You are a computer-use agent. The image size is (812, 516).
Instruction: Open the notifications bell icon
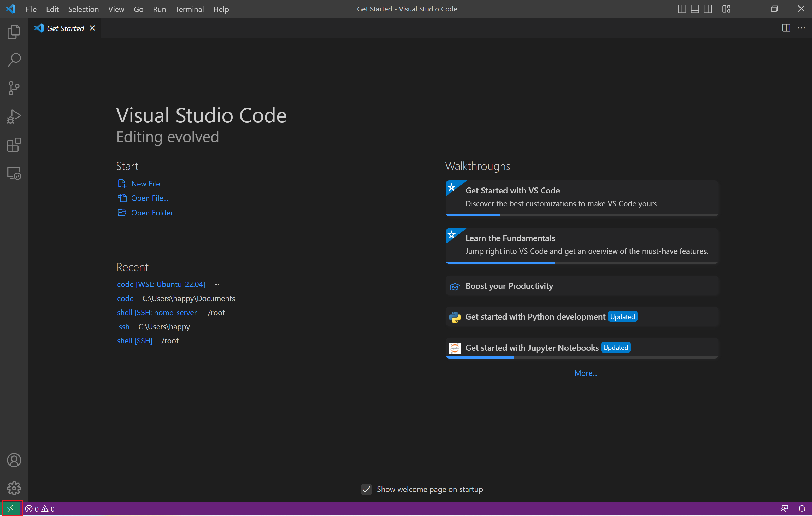coord(802,509)
